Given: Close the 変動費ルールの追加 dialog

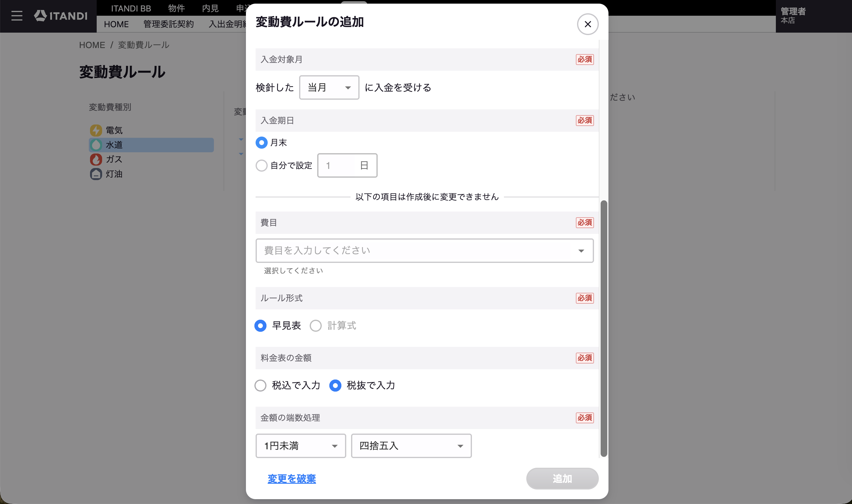Looking at the screenshot, I should (x=587, y=24).
